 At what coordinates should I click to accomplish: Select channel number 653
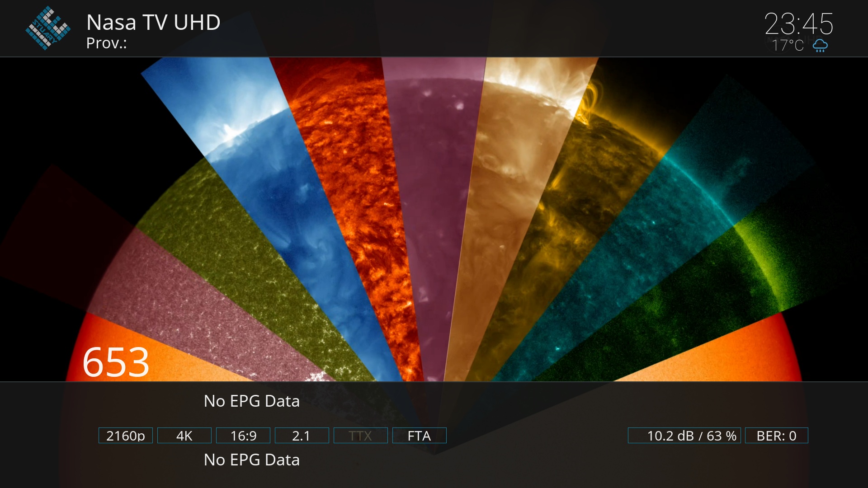[x=116, y=362]
